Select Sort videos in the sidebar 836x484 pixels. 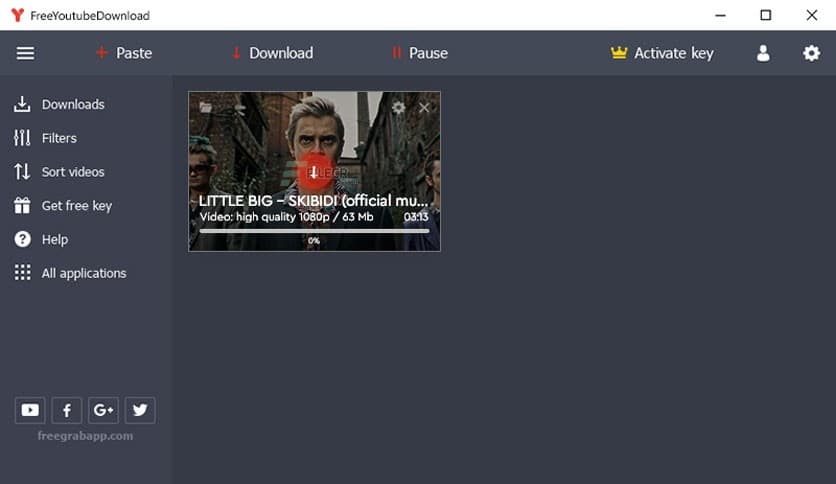pos(59,172)
